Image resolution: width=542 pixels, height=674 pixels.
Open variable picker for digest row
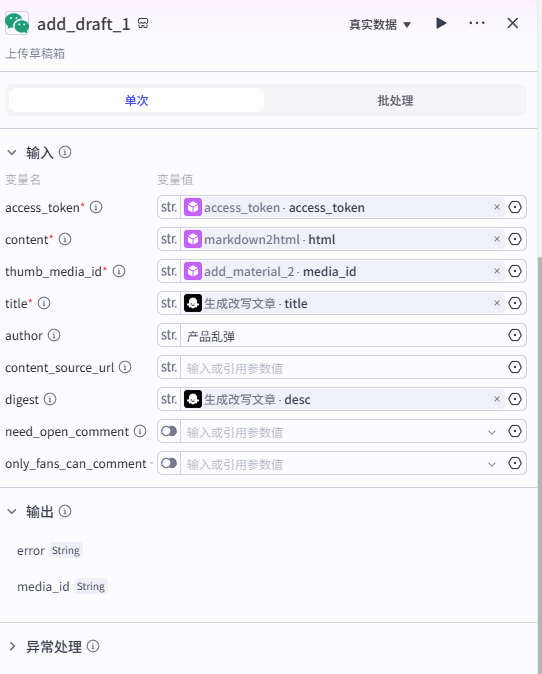click(x=515, y=399)
